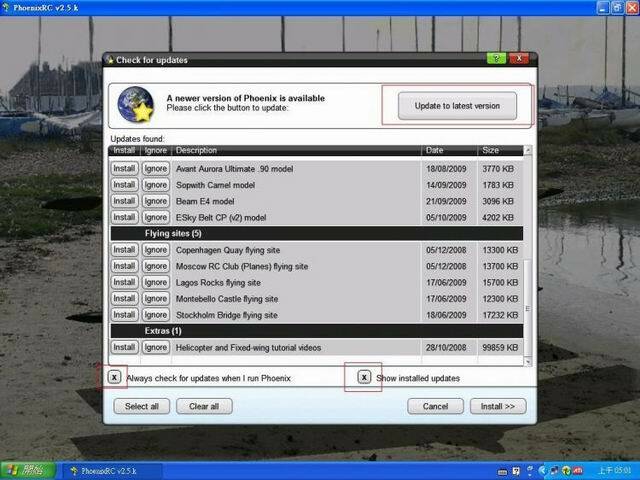Viewport: 640px width, 480px height.
Task: Install the Beam E4 model
Action: click(x=124, y=201)
